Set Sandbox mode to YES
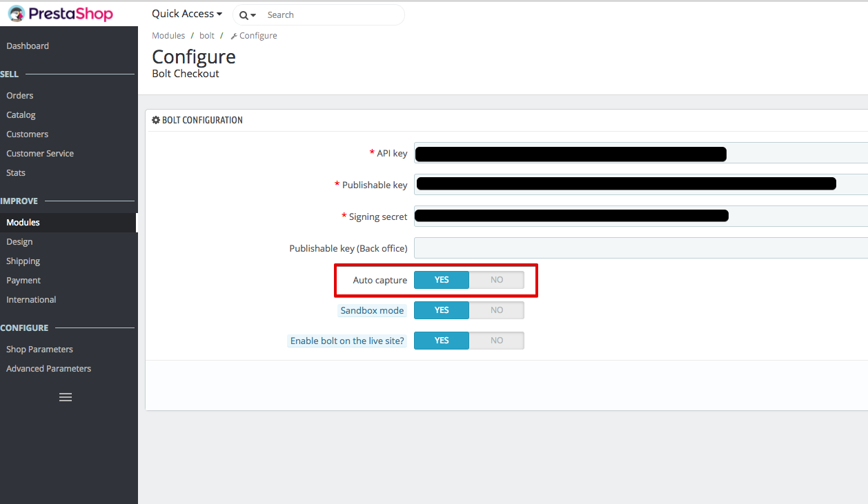The image size is (868, 504). pyautogui.click(x=442, y=310)
